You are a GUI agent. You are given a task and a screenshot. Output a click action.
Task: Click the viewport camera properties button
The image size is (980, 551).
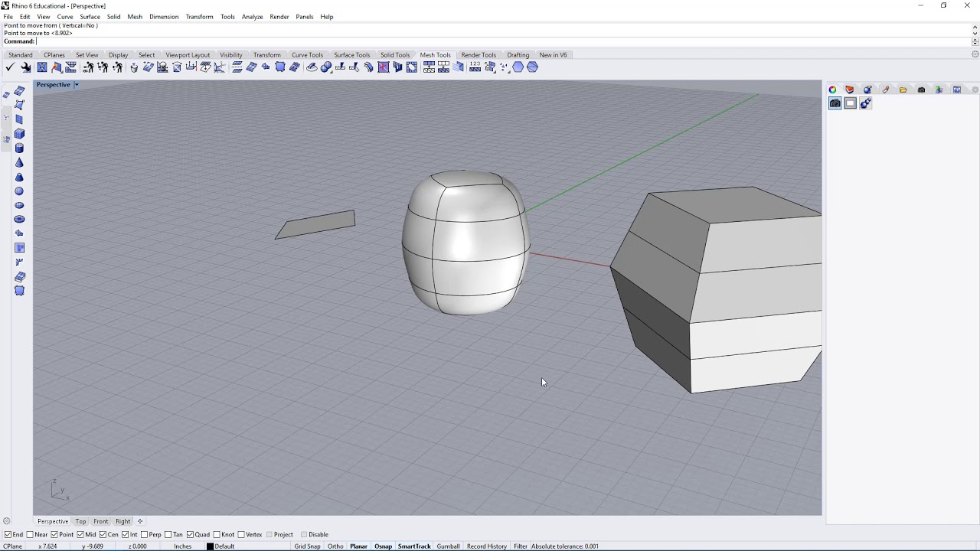[835, 103]
